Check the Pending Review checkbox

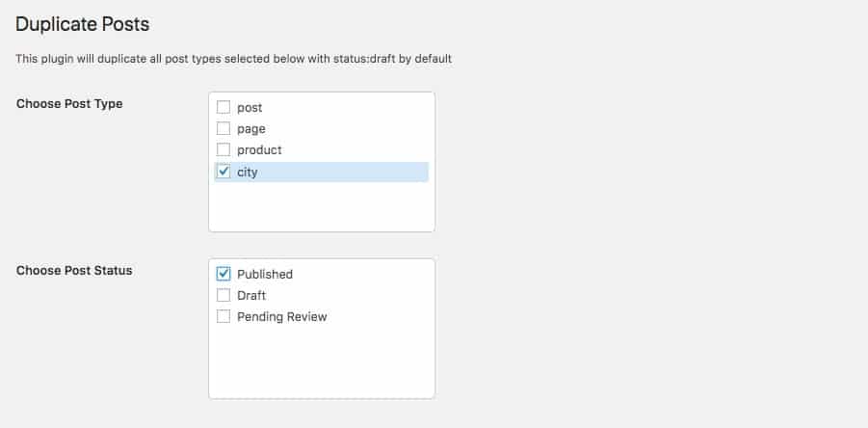(224, 317)
